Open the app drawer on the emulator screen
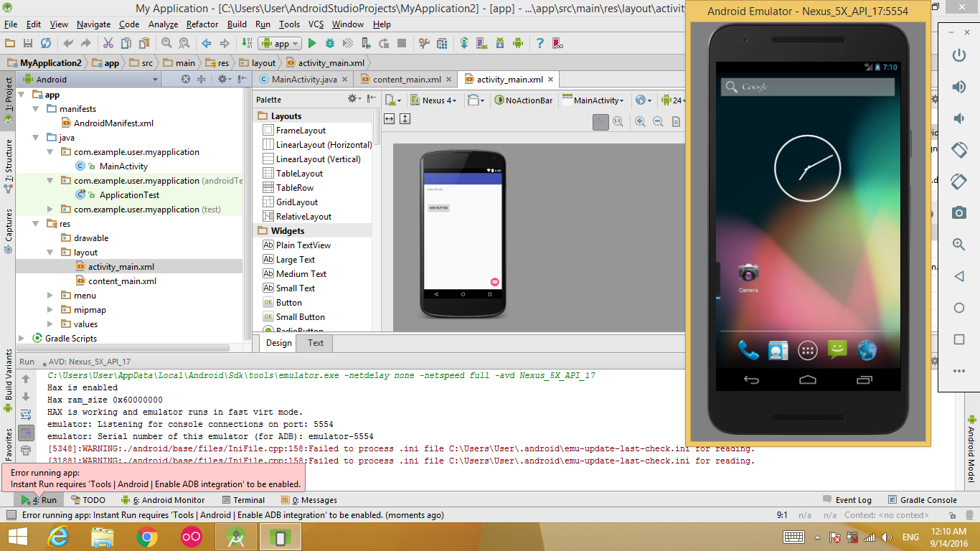The height and width of the screenshot is (551, 980). pos(808,351)
